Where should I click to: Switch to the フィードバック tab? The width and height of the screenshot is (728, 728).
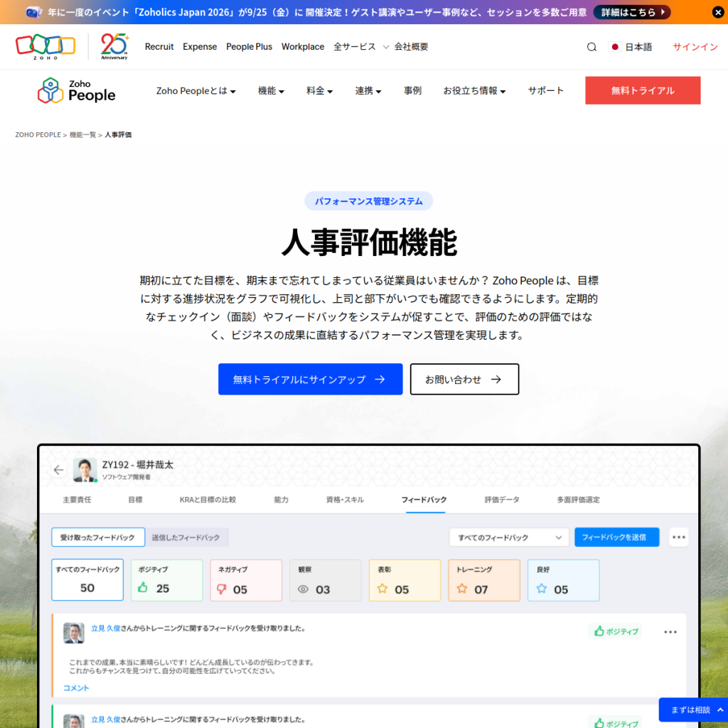424,500
